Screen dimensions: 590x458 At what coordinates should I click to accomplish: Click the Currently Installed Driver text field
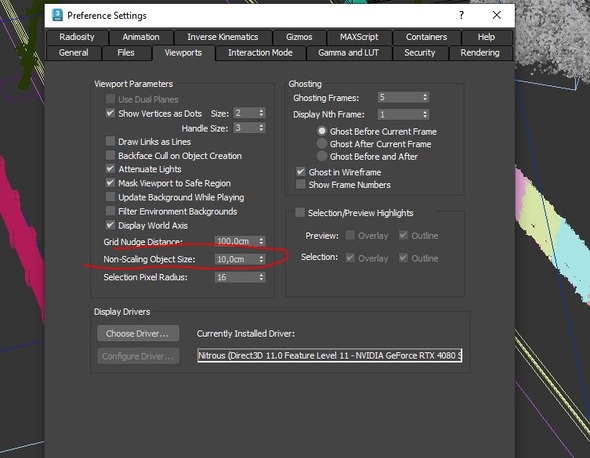click(x=330, y=355)
